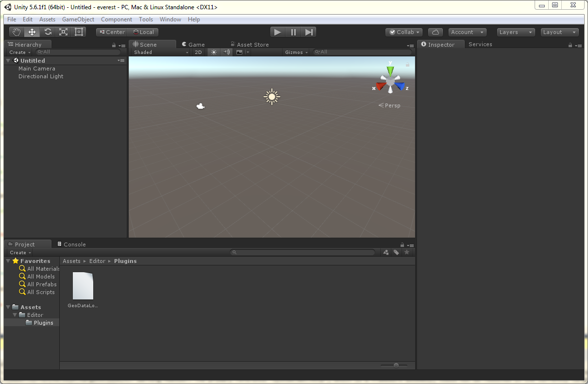Switch to the Game tab

tap(193, 44)
